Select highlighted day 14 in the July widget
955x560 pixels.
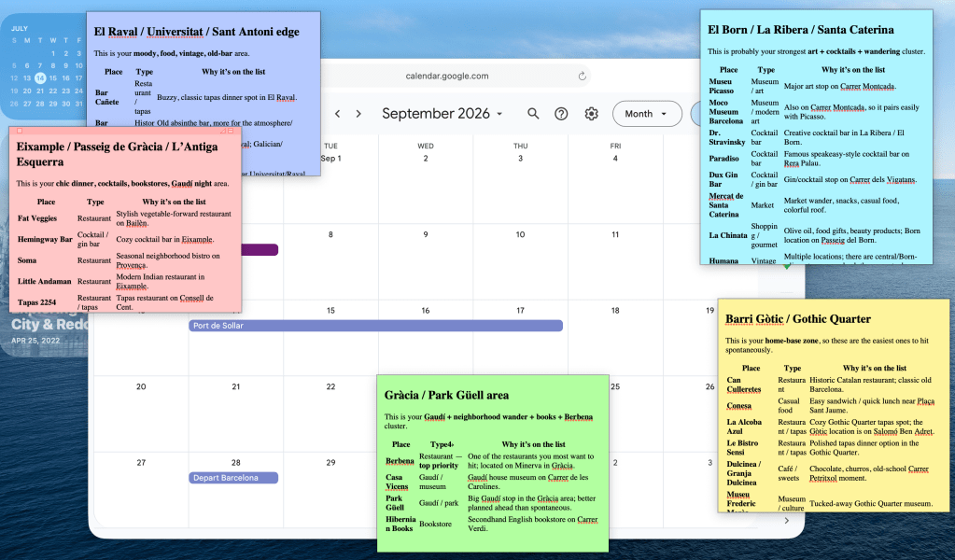[40, 77]
